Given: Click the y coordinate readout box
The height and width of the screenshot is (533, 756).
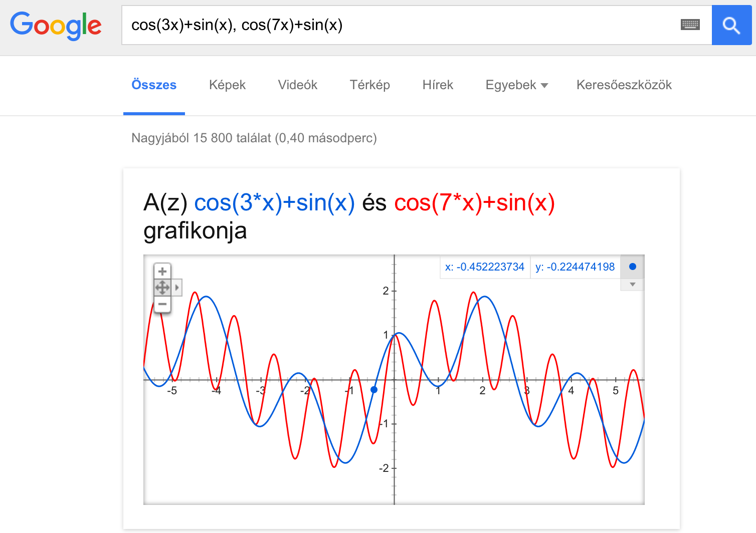Looking at the screenshot, I should pyautogui.click(x=575, y=267).
